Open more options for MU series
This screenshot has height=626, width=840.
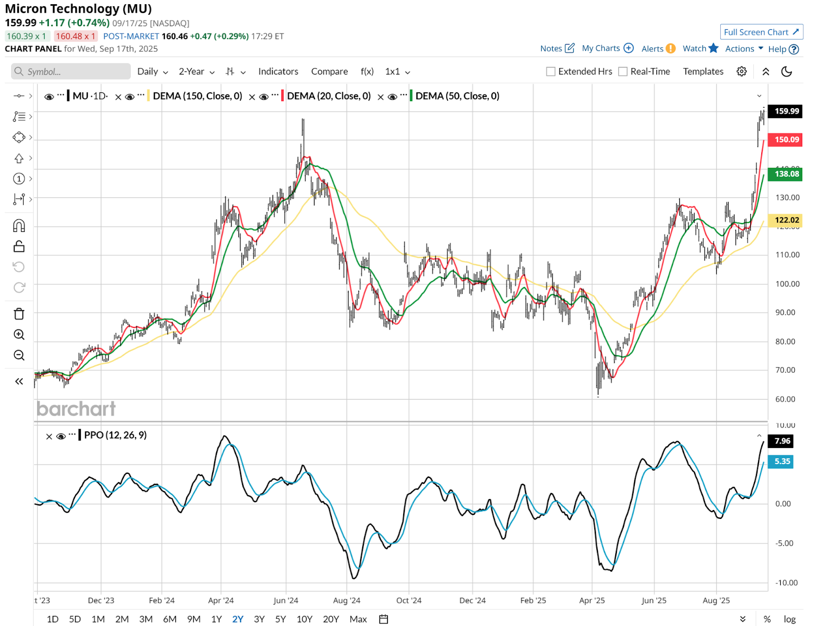click(x=61, y=96)
